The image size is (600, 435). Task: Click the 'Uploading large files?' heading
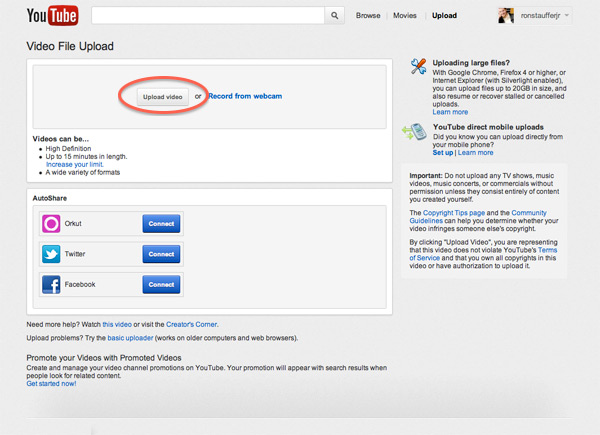(x=471, y=63)
